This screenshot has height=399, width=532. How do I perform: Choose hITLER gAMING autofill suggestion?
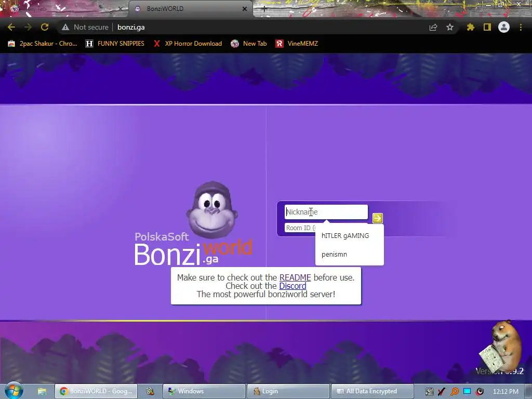coord(350,235)
